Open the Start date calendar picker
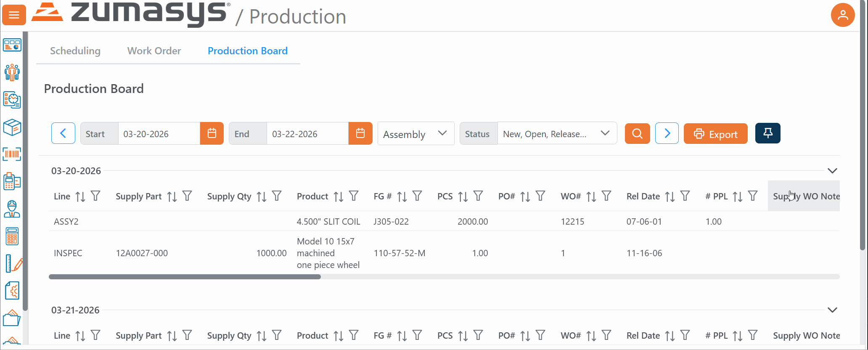The width and height of the screenshot is (868, 350). tap(212, 133)
